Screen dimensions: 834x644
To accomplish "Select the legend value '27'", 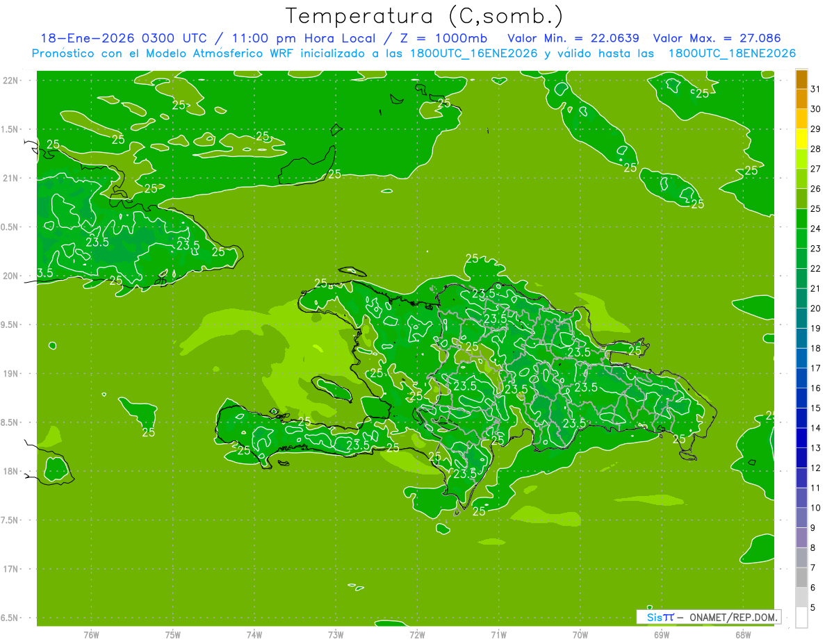I will (816, 169).
